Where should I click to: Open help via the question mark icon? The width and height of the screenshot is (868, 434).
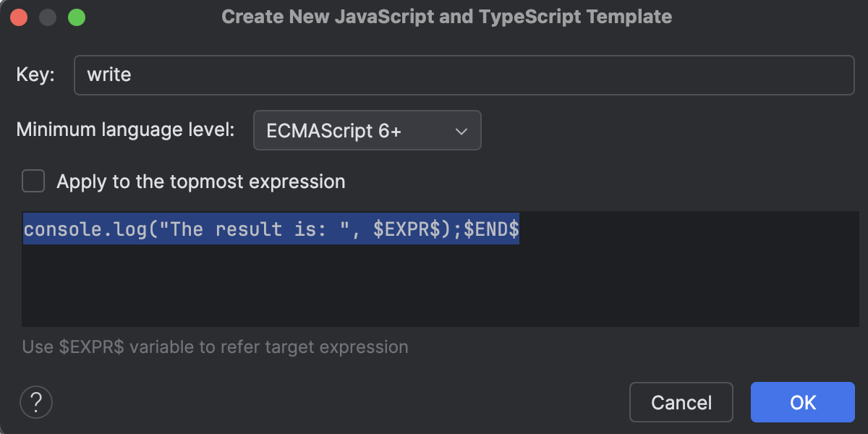tap(36, 402)
